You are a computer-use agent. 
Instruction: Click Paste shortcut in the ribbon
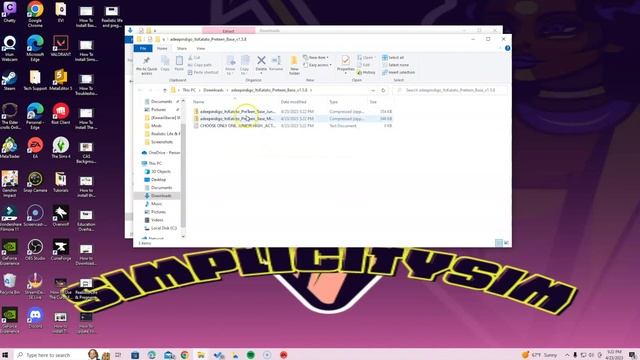click(203, 72)
